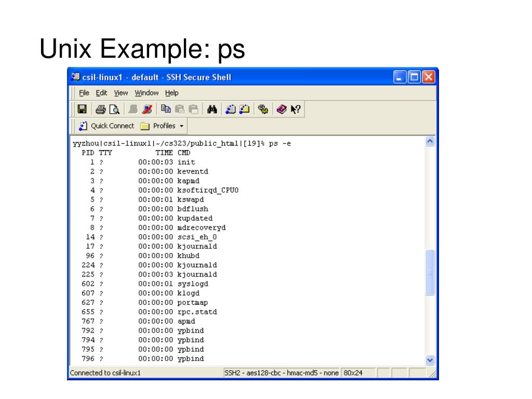Click the 'scsi_eh_0' process entry

coord(197,237)
